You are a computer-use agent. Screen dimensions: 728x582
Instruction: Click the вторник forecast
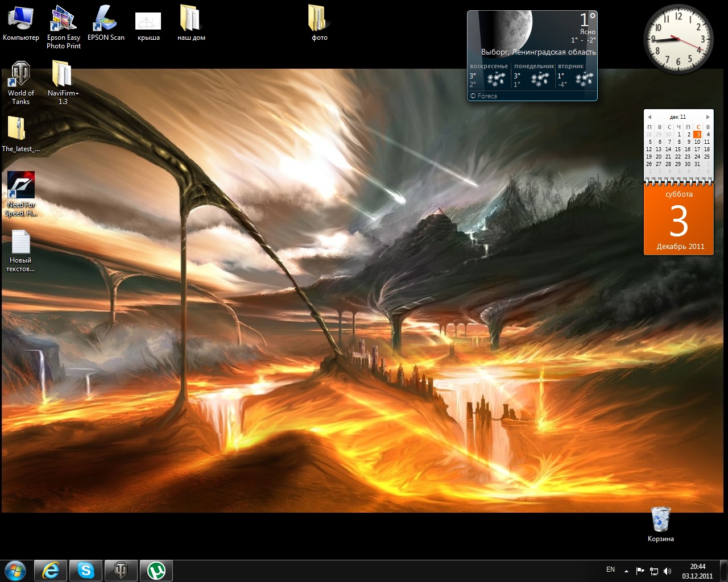(x=576, y=76)
